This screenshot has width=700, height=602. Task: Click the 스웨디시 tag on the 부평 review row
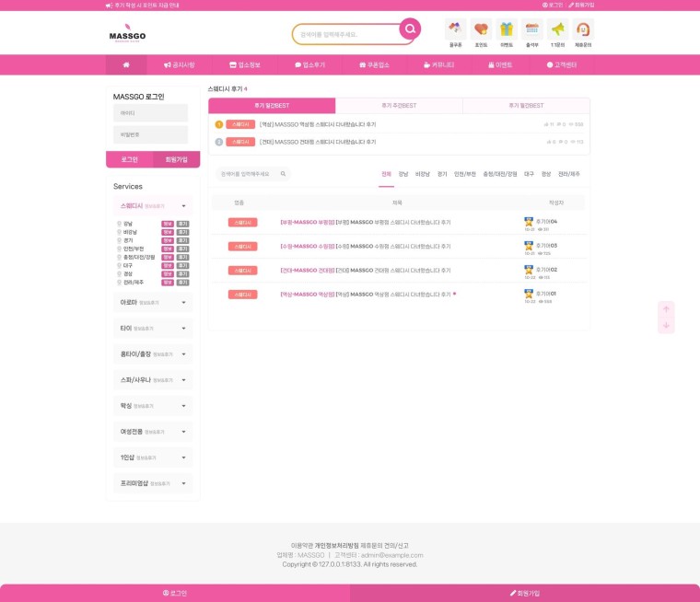coord(242,222)
